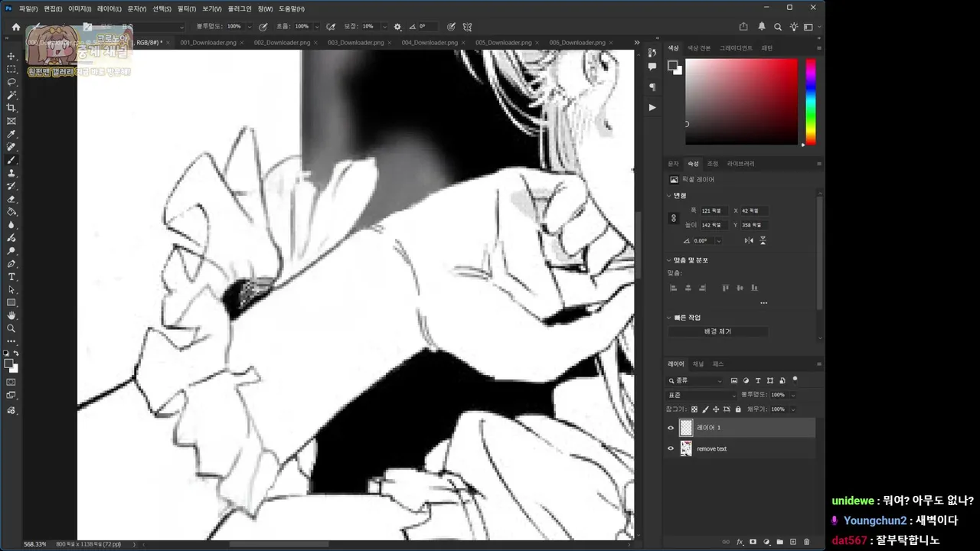Open smoothing percentage dropdown arrow

point(384,27)
